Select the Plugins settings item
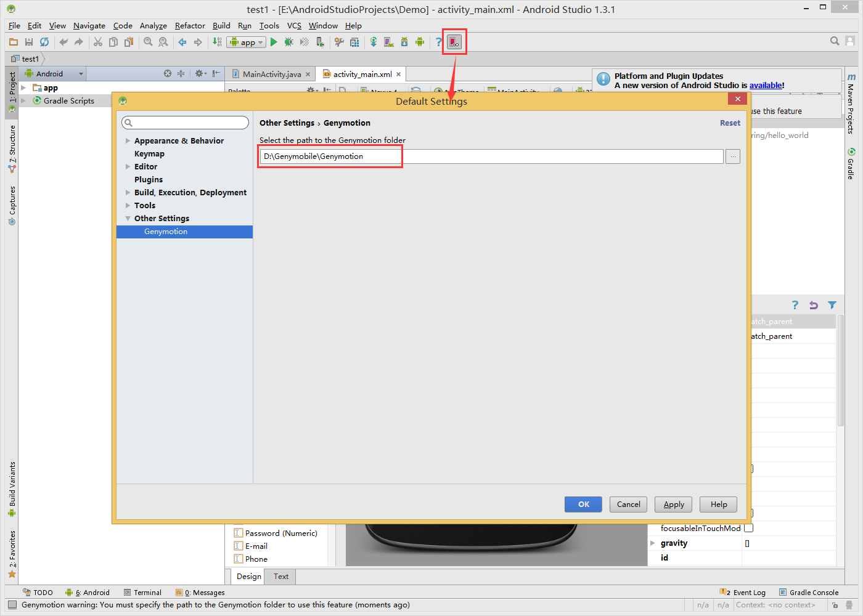Screen dimensions: 863x616 pyautogui.click(x=149, y=180)
